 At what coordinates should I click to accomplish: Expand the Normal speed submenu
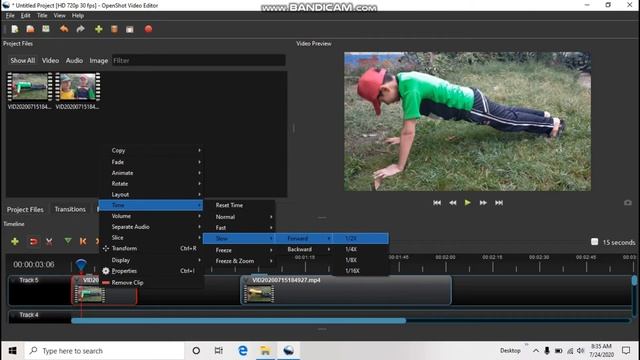point(239,217)
